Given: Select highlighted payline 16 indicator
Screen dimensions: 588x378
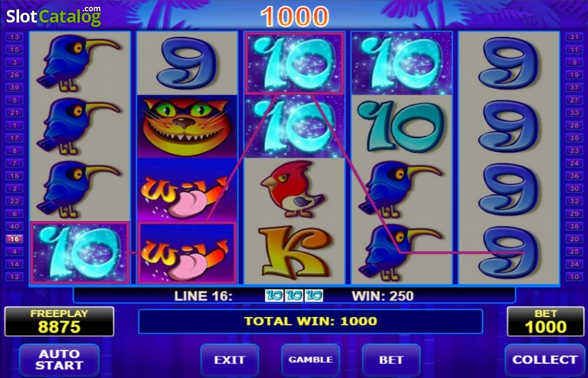Looking at the screenshot, I should pyautogui.click(x=14, y=239).
